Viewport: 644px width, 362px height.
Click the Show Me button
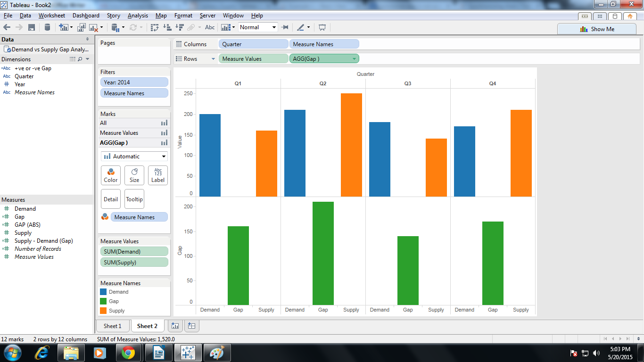pos(596,29)
